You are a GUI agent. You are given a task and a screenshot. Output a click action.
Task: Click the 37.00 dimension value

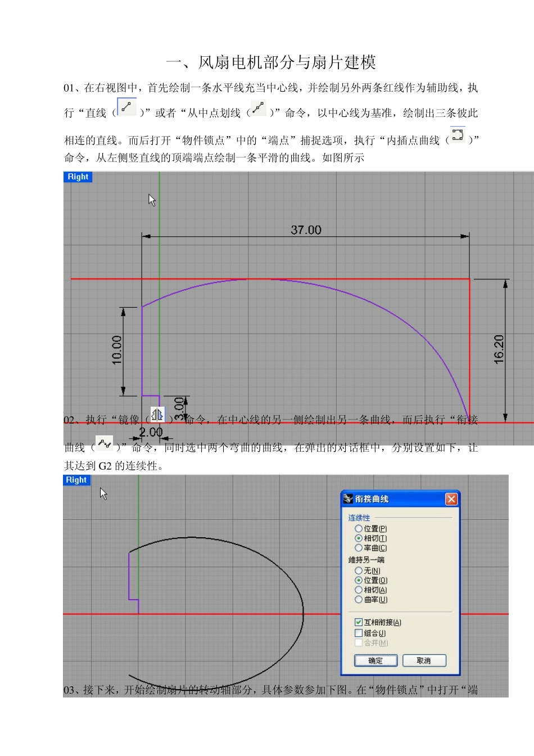(306, 229)
